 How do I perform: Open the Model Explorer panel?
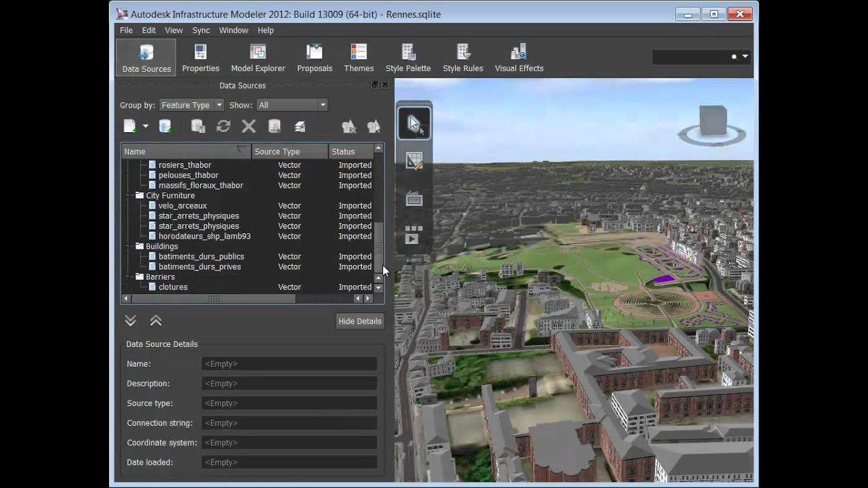point(258,58)
